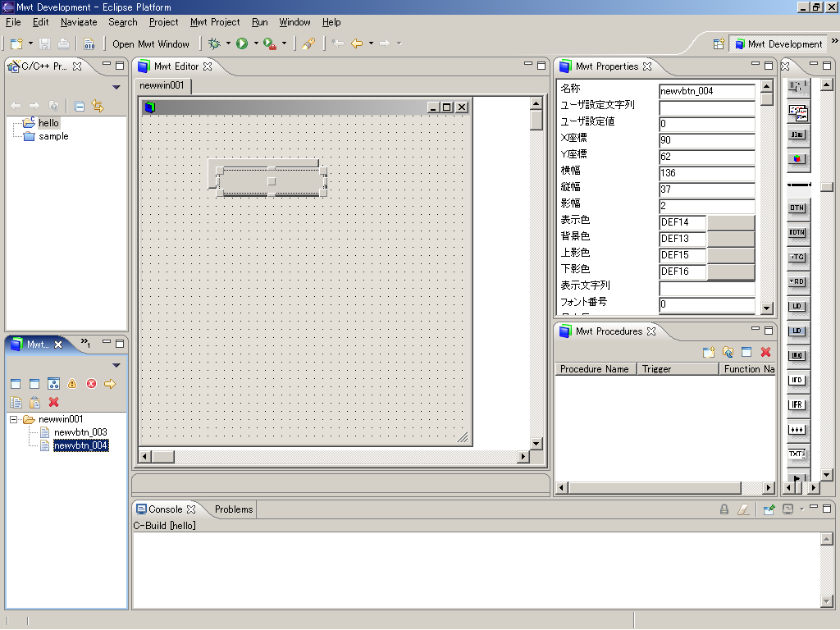
Task: Click the Copy pages icon in Mwt tree
Action: 16,402
